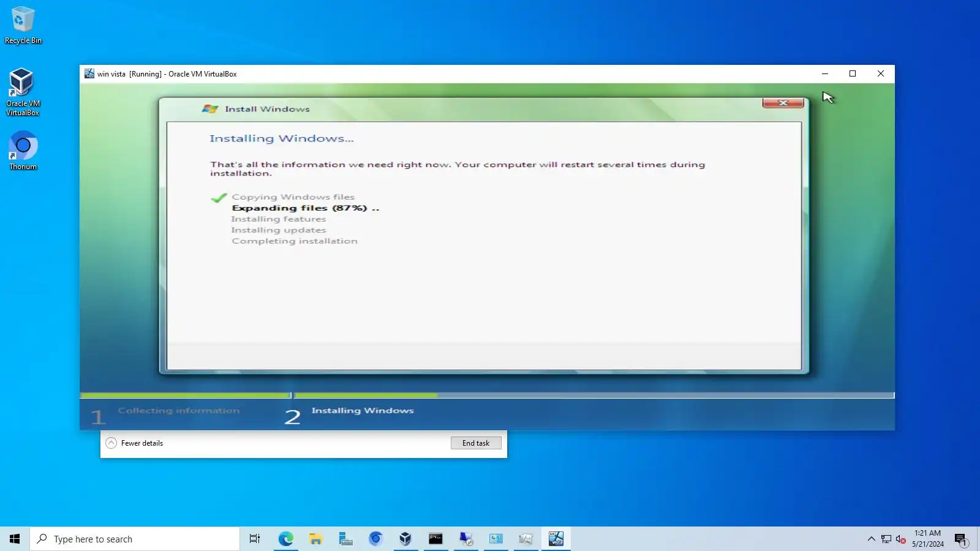Select the Thorium desktop shortcut
The width and height of the screenshot is (980, 551).
pos(23,151)
